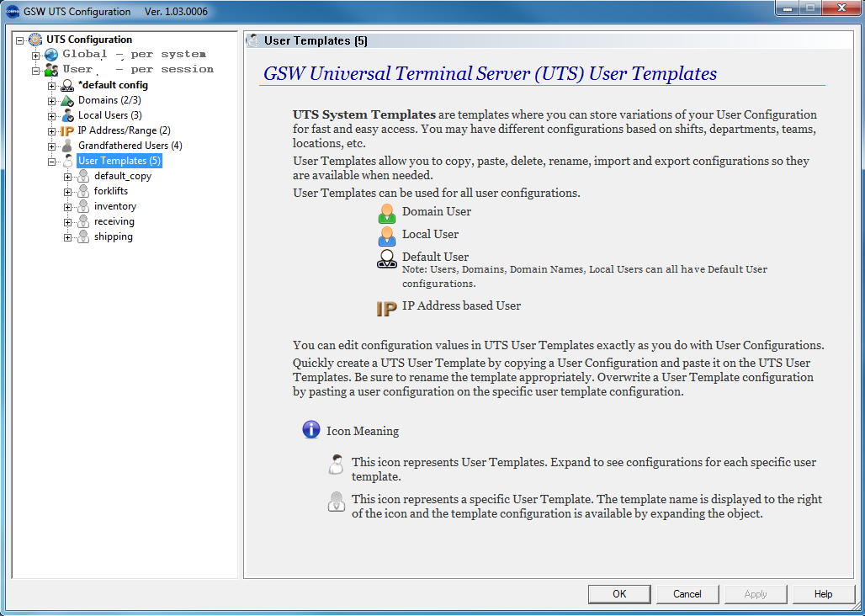Expand the IP Address/Range (2) node
865x616 pixels.
tap(52, 132)
